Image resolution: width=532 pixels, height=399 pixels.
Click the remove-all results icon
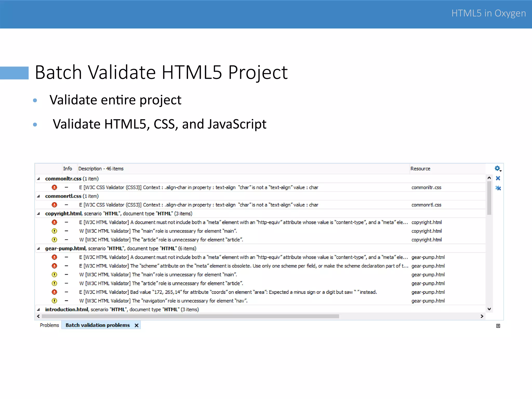498,188
